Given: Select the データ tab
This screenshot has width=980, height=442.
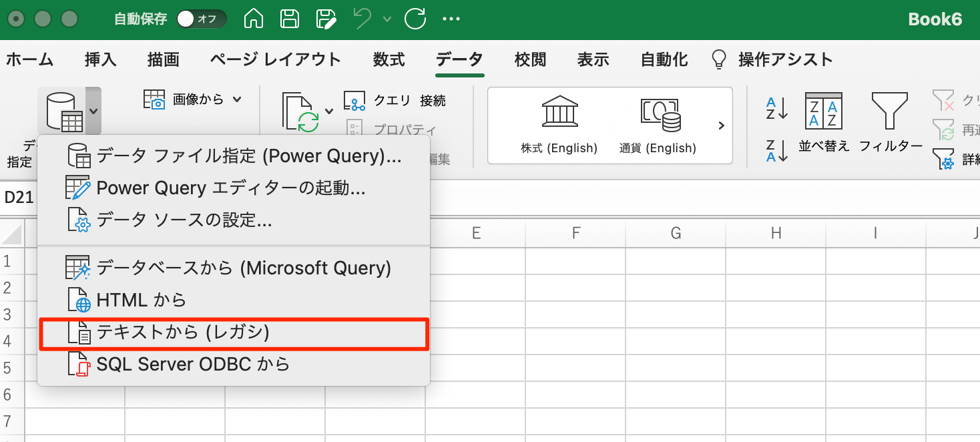Looking at the screenshot, I should (459, 59).
